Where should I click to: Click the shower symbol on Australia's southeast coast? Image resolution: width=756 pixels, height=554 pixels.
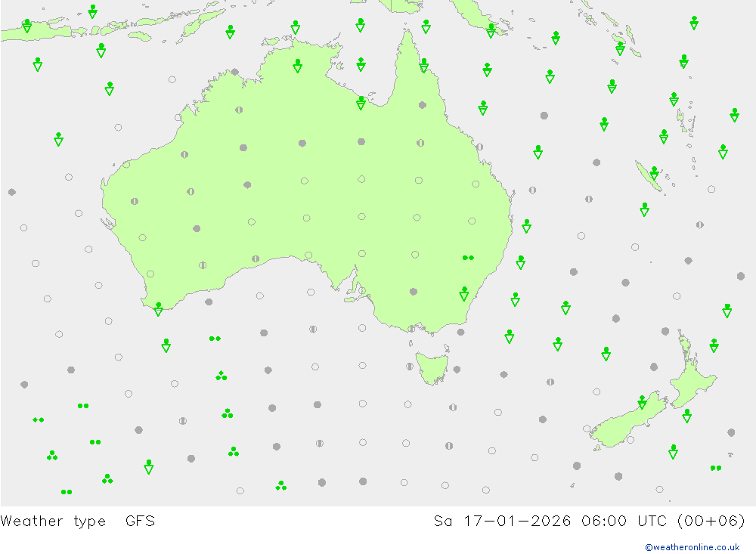coord(464,294)
